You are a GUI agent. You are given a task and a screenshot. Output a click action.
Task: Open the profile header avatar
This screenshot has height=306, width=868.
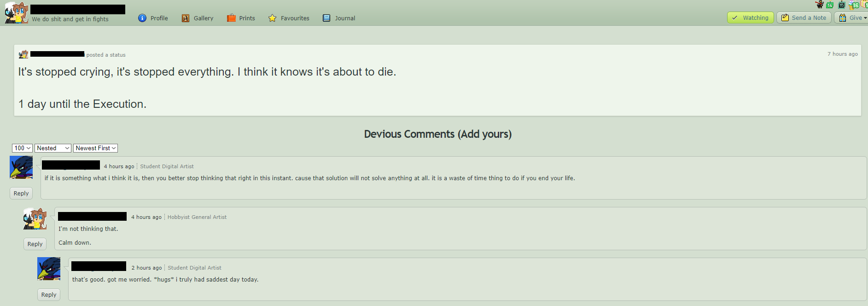click(17, 12)
